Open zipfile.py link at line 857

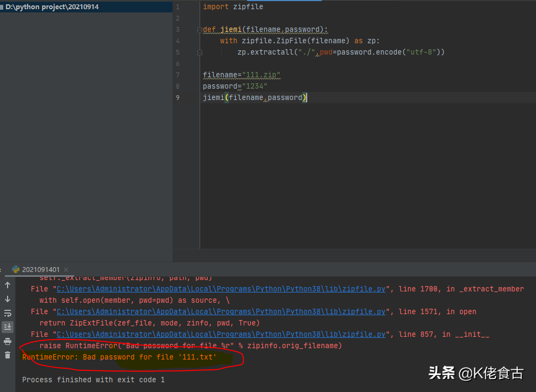click(221, 334)
